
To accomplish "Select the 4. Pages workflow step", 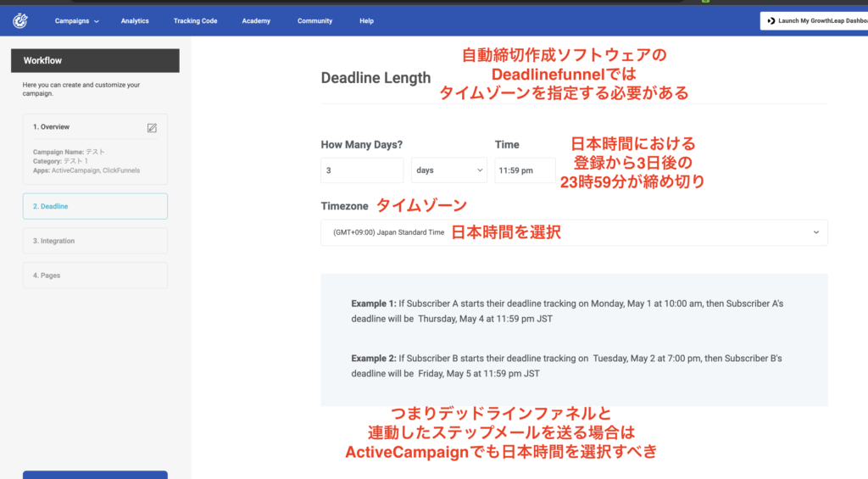I will [x=95, y=276].
